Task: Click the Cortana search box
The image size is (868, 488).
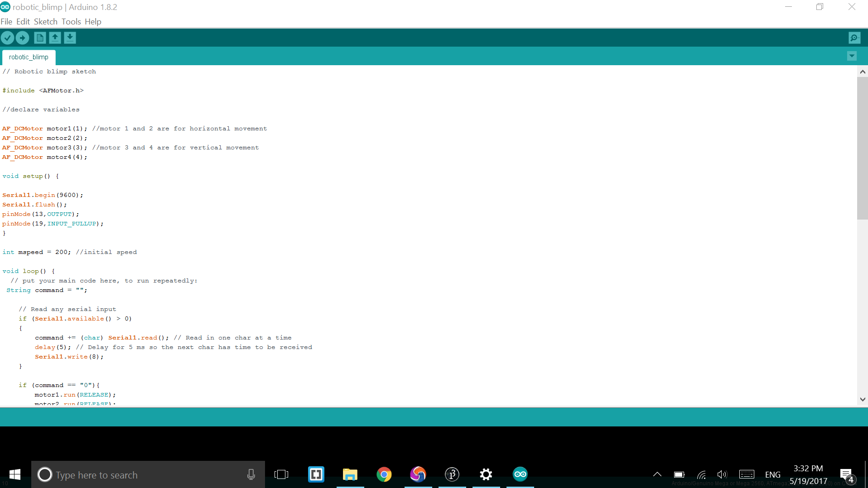Action: (x=148, y=474)
